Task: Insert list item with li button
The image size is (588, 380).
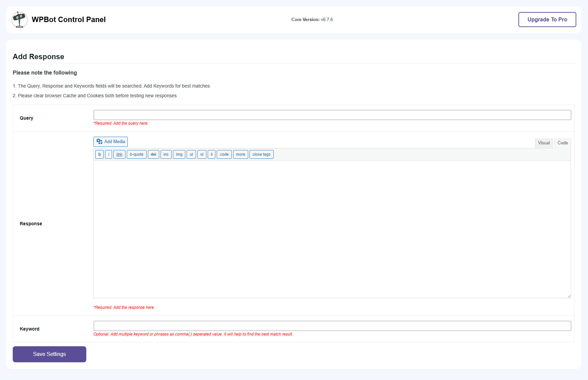Action: coord(211,154)
